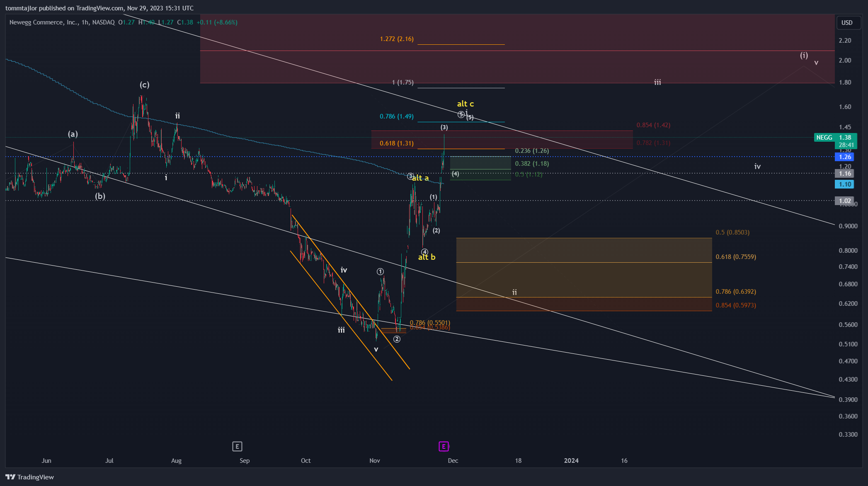Click the Dec time axis label
868x486 pixels.
tap(453, 460)
